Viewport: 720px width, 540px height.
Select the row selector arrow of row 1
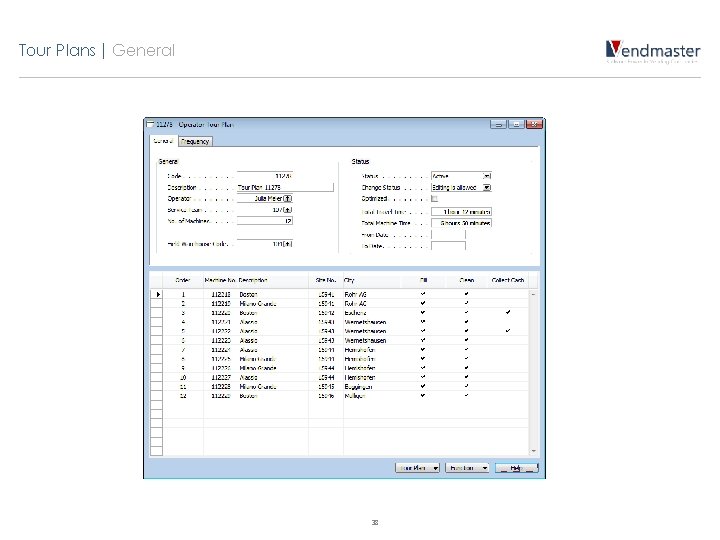tap(157, 294)
